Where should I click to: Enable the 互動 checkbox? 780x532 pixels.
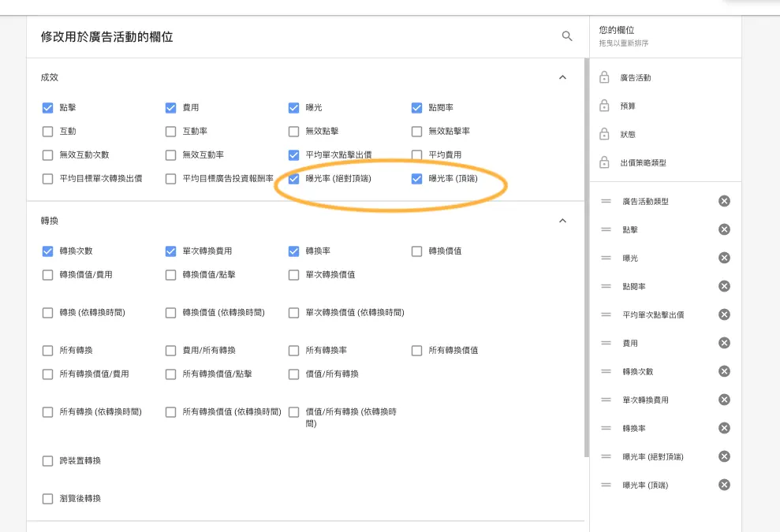tap(48, 132)
